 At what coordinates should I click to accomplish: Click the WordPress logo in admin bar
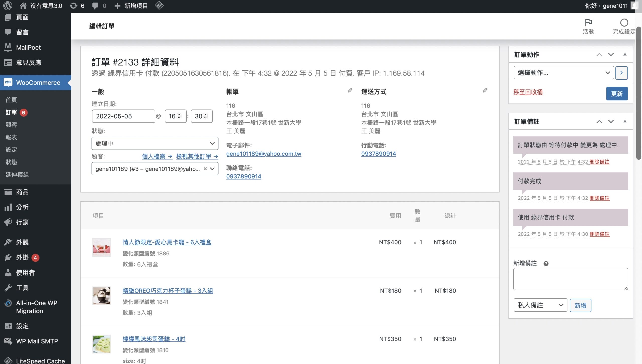click(x=8, y=6)
